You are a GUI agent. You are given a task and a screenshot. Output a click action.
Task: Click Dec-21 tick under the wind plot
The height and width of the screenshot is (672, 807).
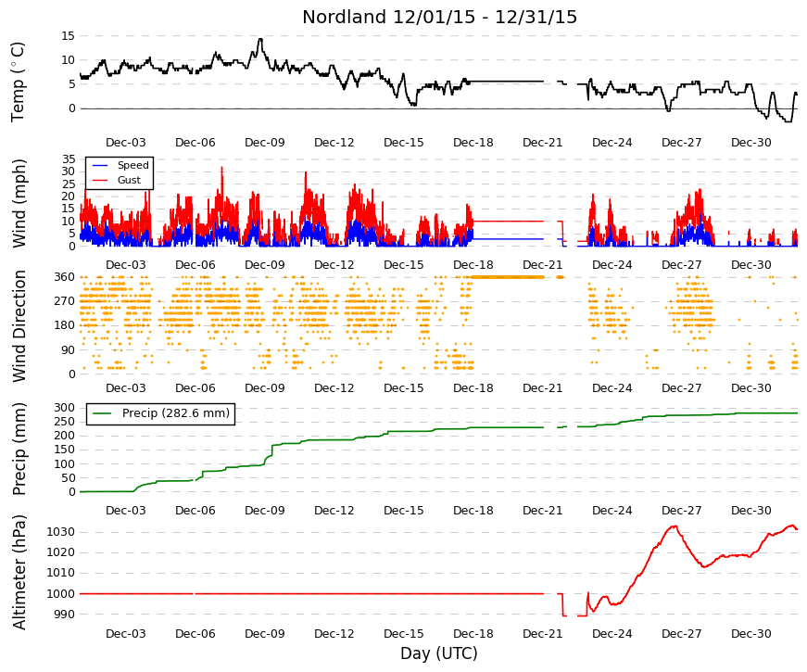coord(542,265)
